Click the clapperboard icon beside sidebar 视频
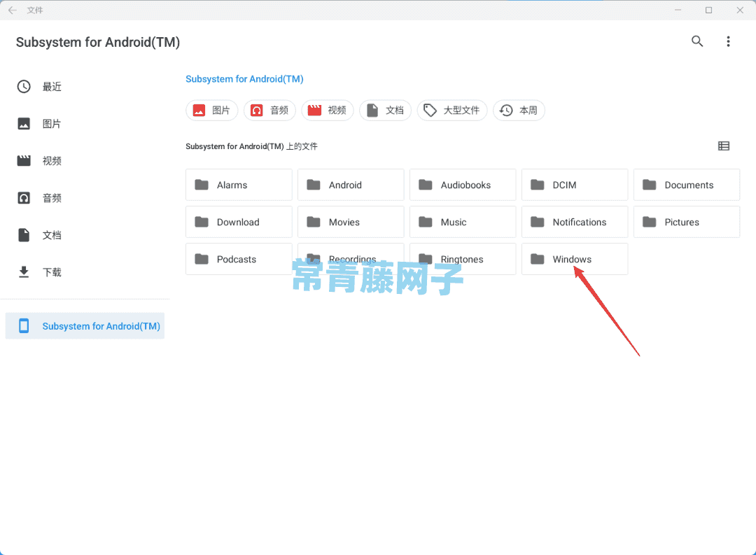The width and height of the screenshot is (756, 555). (x=24, y=160)
